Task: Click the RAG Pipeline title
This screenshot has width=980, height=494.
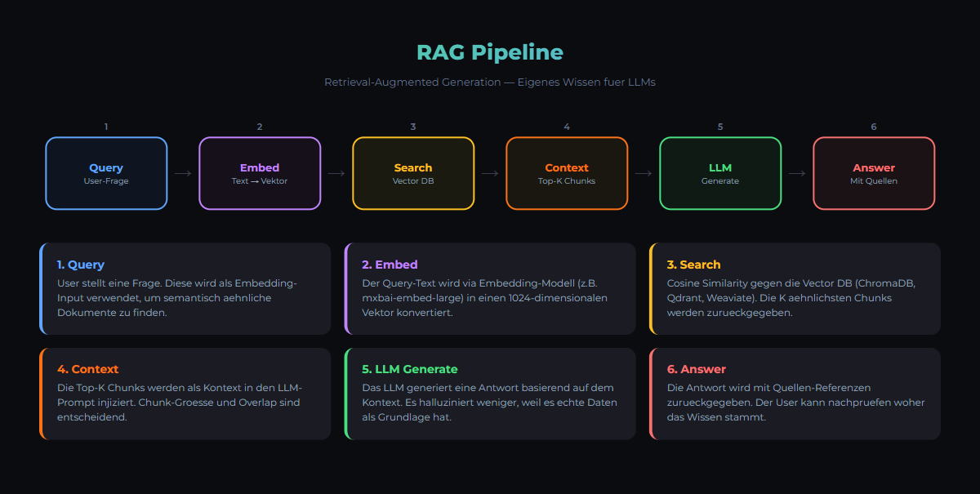Action: [490, 52]
